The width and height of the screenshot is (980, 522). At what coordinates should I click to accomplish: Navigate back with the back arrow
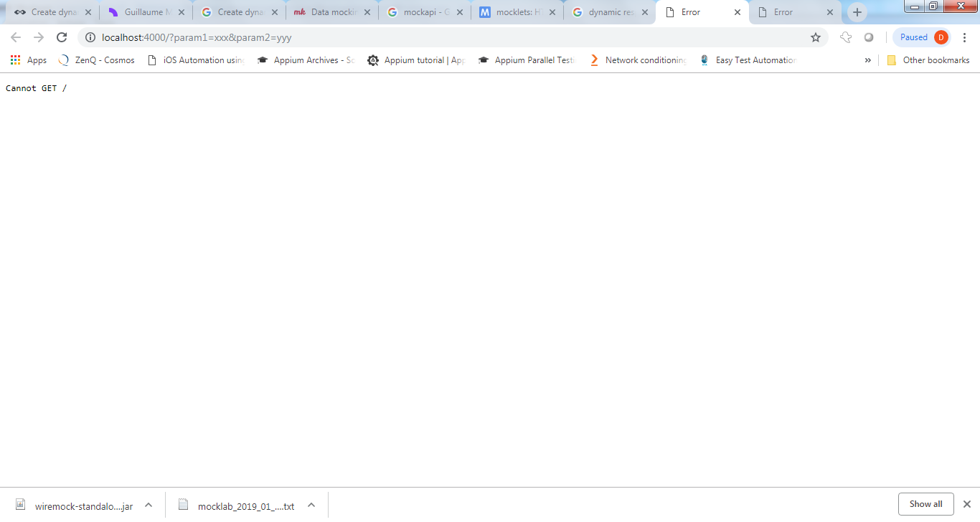(15, 37)
